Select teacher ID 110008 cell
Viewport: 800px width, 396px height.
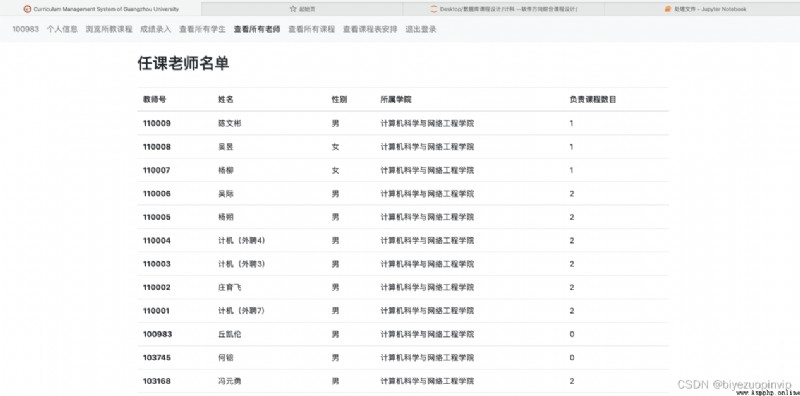point(157,146)
